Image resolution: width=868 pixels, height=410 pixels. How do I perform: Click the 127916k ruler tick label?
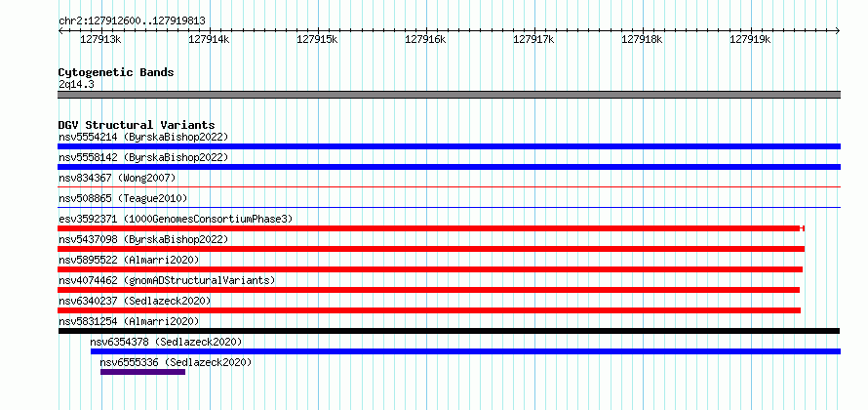[425, 39]
